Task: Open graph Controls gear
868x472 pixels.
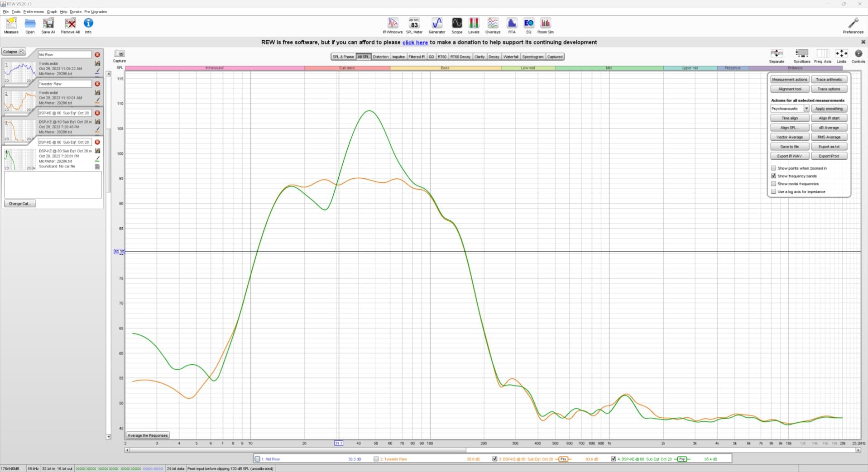Action: 858,56
